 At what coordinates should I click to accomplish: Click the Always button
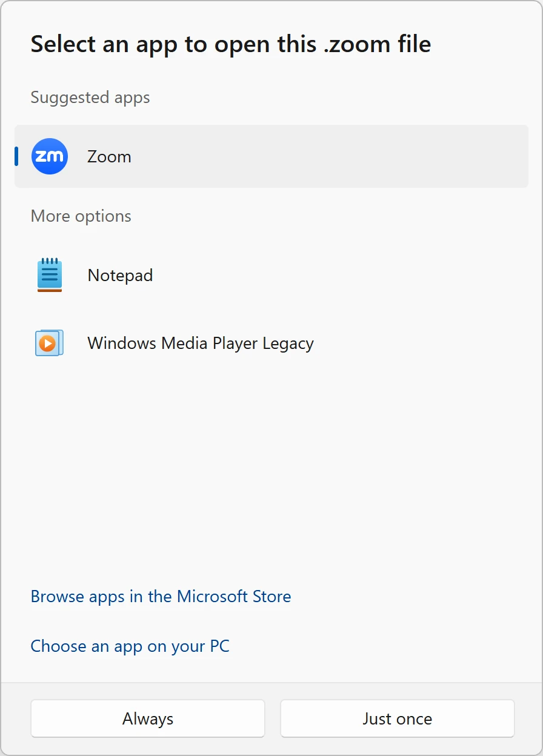coord(148,718)
